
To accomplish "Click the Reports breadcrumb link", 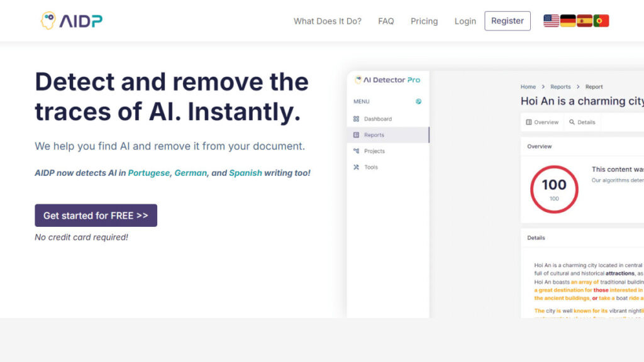I will pyautogui.click(x=560, y=87).
